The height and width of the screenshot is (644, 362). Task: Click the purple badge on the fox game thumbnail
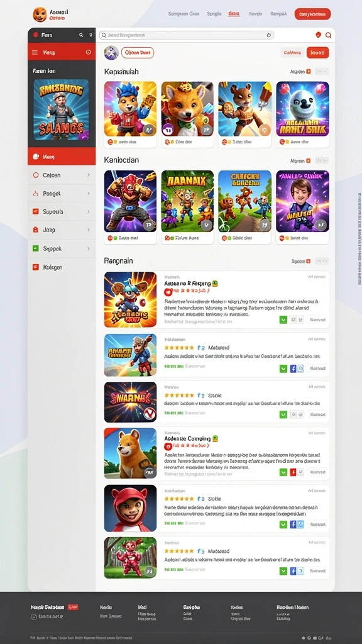(x=168, y=131)
